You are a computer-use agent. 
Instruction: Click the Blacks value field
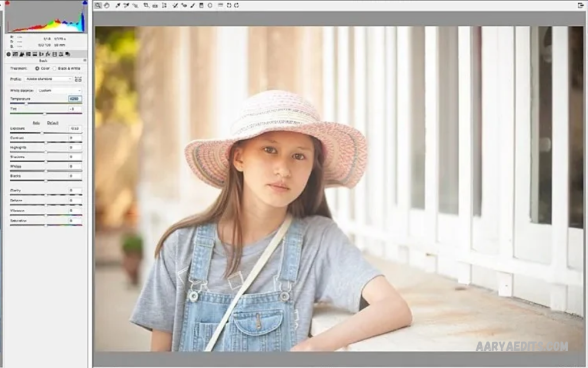tap(75, 176)
